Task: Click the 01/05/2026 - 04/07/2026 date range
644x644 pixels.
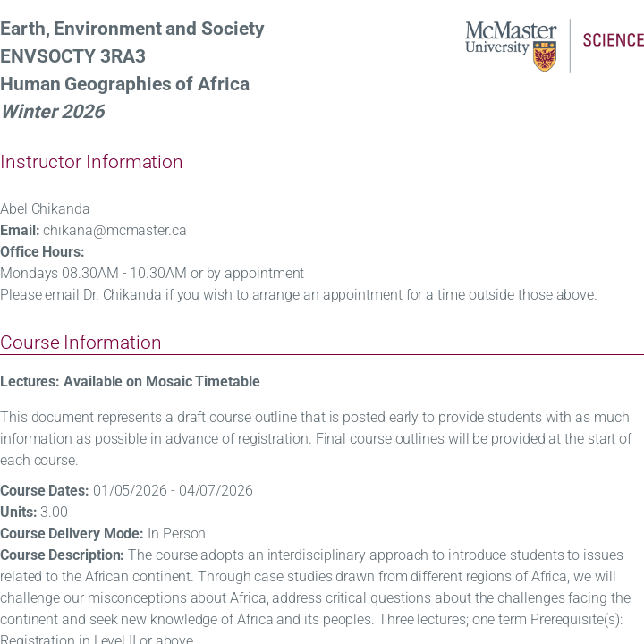Action: [173, 490]
